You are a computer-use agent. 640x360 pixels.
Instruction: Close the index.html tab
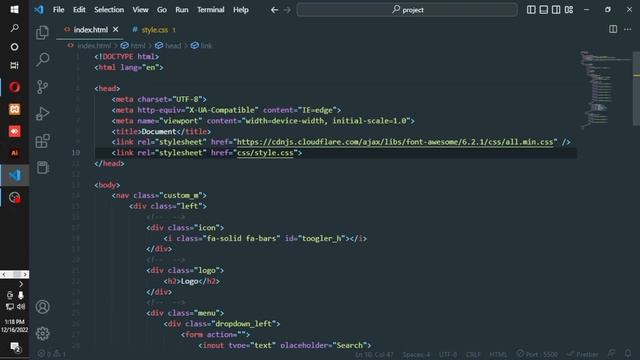pyautogui.click(x=116, y=29)
